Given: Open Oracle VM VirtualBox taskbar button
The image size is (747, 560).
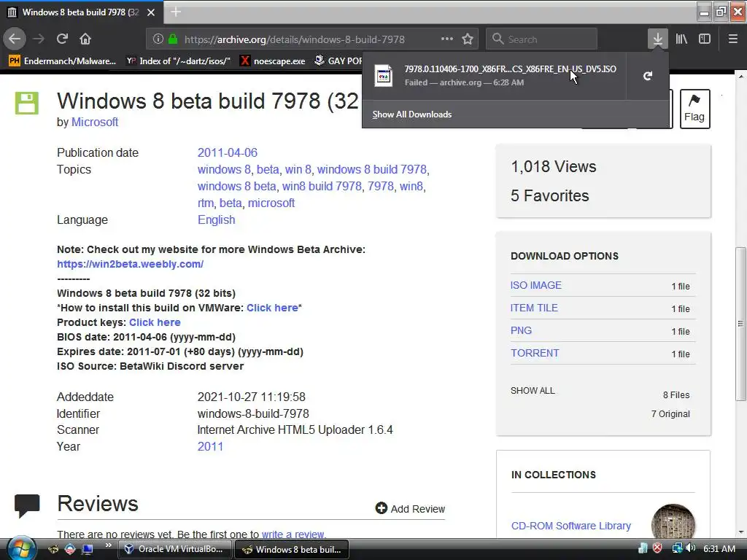Looking at the screenshot, I should 174,549.
